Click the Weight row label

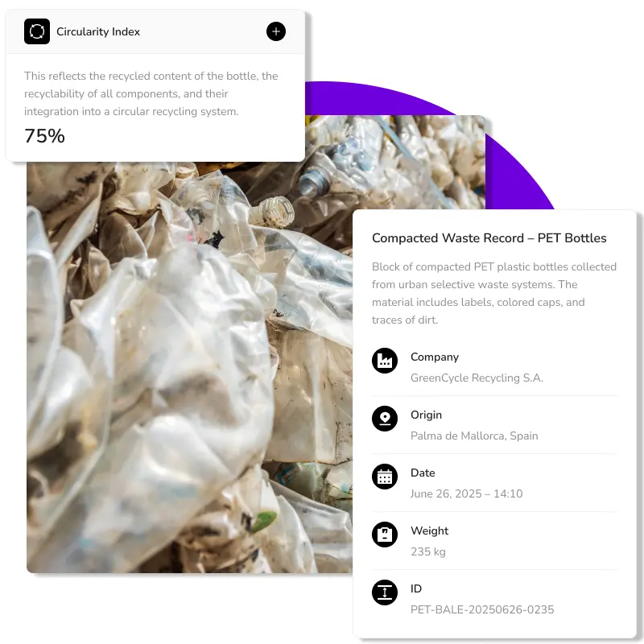pos(430,530)
